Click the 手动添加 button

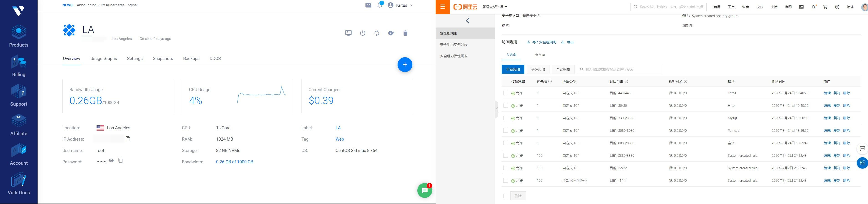point(513,69)
